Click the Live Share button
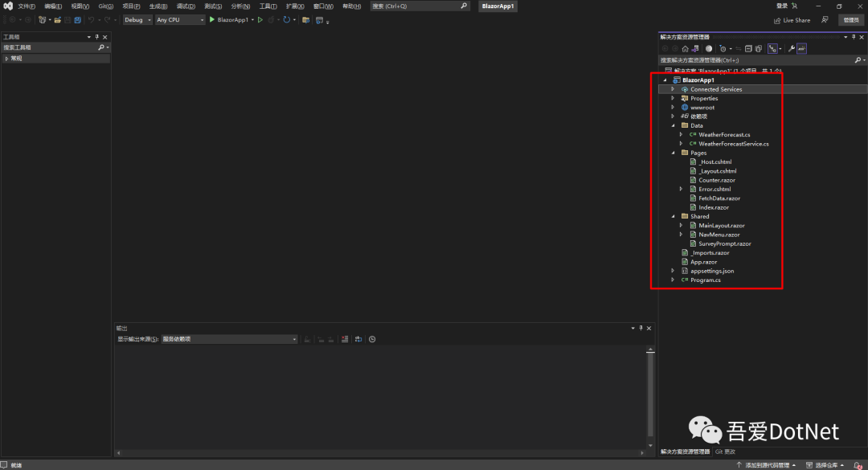The width and height of the screenshot is (868, 470). pos(792,20)
